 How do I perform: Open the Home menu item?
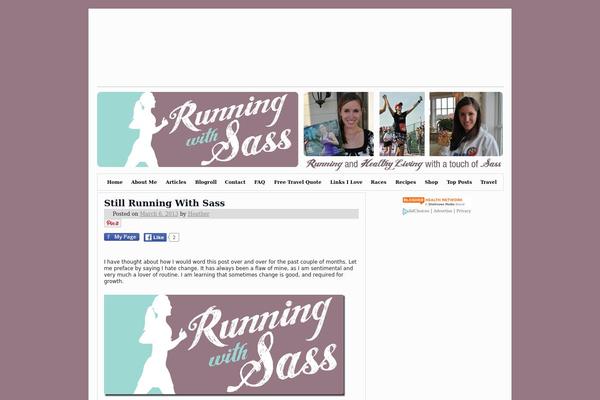point(114,182)
